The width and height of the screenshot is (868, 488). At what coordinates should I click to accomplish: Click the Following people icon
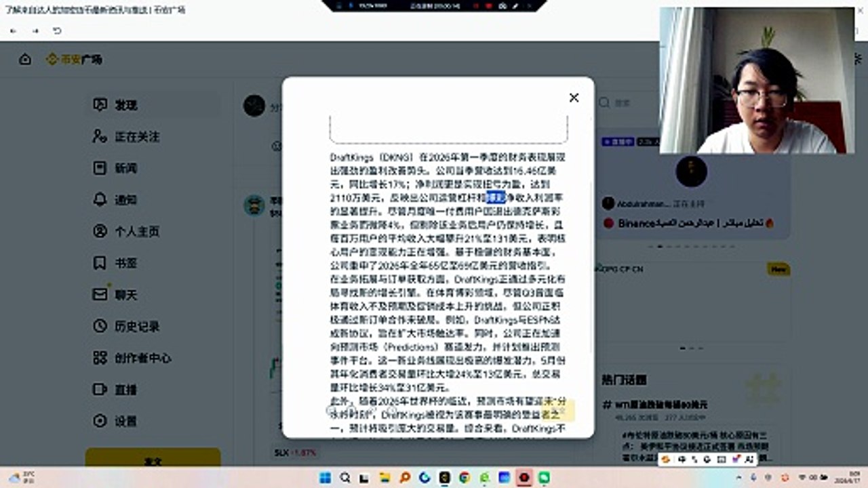pos(100,136)
